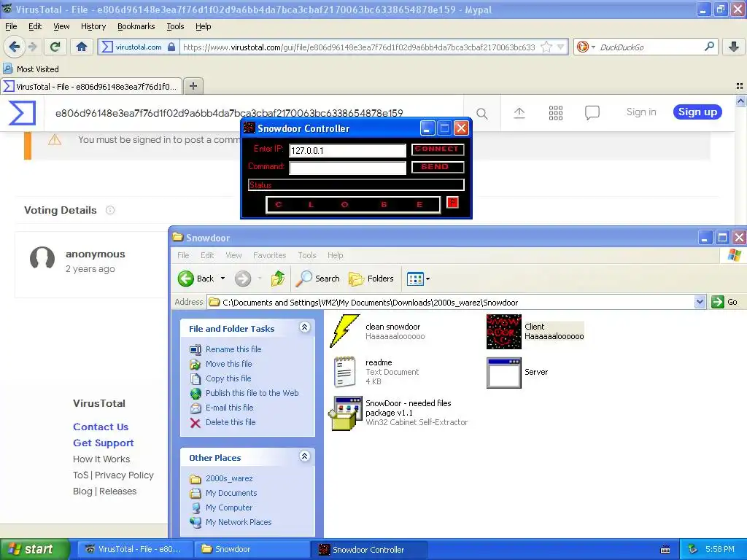Reload the VirusTotal page
Screen dimensions: 747x560
click(55, 47)
